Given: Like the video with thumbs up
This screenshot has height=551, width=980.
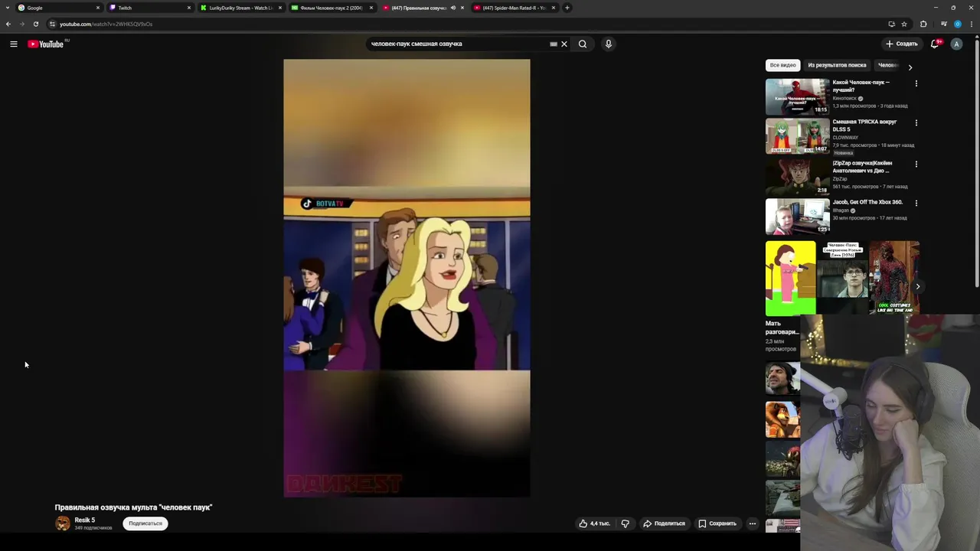Looking at the screenshot, I should pos(594,523).
